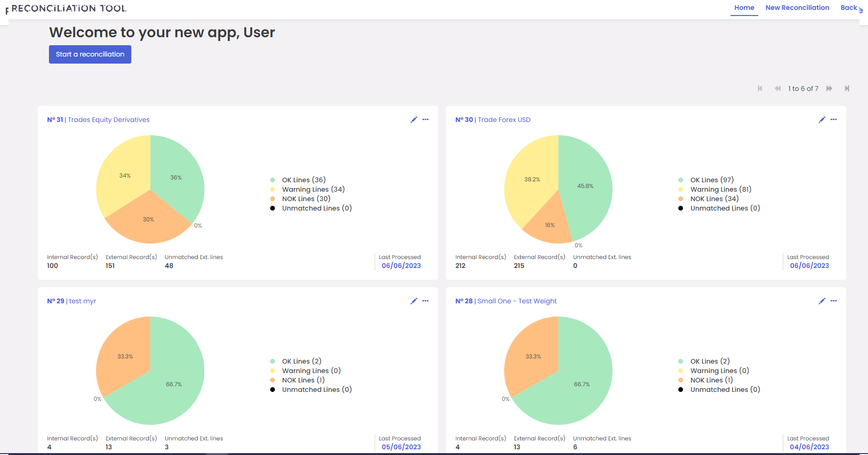This screenshot has height=455, width=868.
Task: Open more options for reconciliation N° 31
Action: (426, 120)
